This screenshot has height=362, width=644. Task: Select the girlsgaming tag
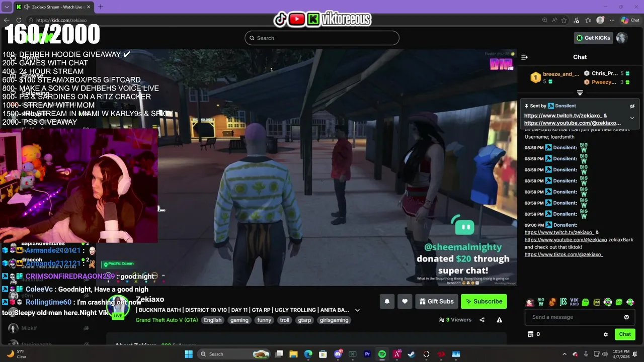334,320
